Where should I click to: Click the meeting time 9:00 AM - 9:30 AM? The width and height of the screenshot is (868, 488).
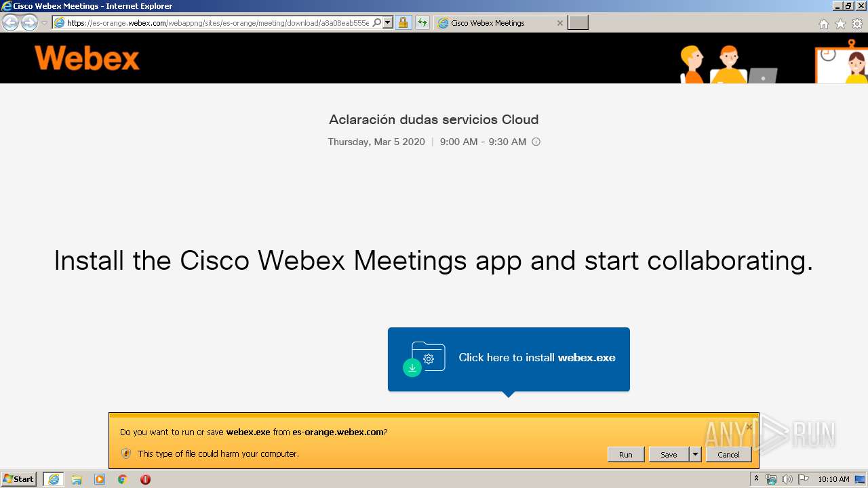483,142
